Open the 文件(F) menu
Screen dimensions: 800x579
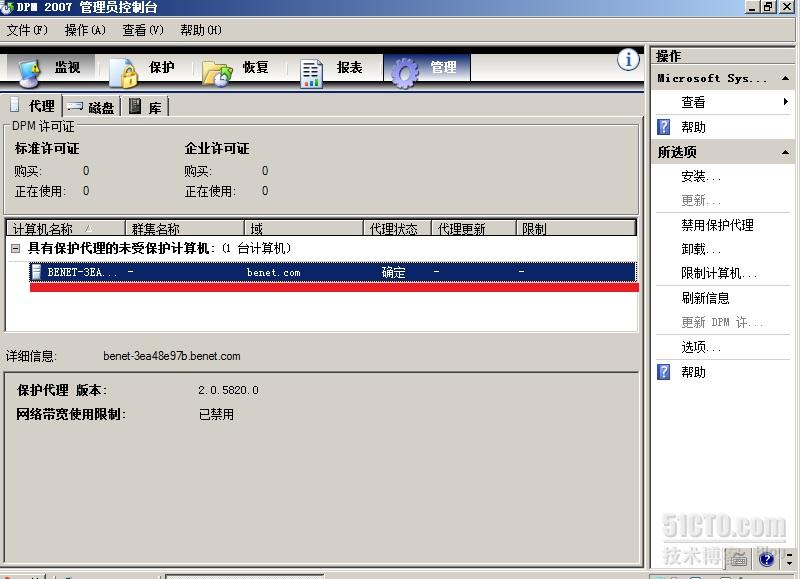click(x=27, y=30)
